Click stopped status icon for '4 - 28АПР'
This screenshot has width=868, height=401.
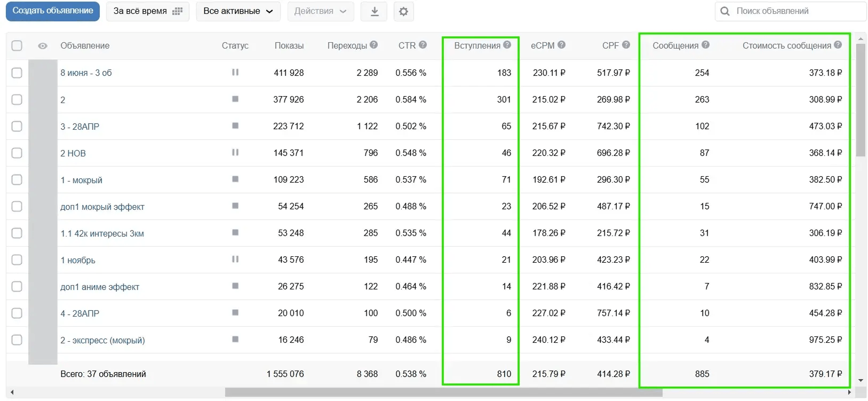(235, 312)
